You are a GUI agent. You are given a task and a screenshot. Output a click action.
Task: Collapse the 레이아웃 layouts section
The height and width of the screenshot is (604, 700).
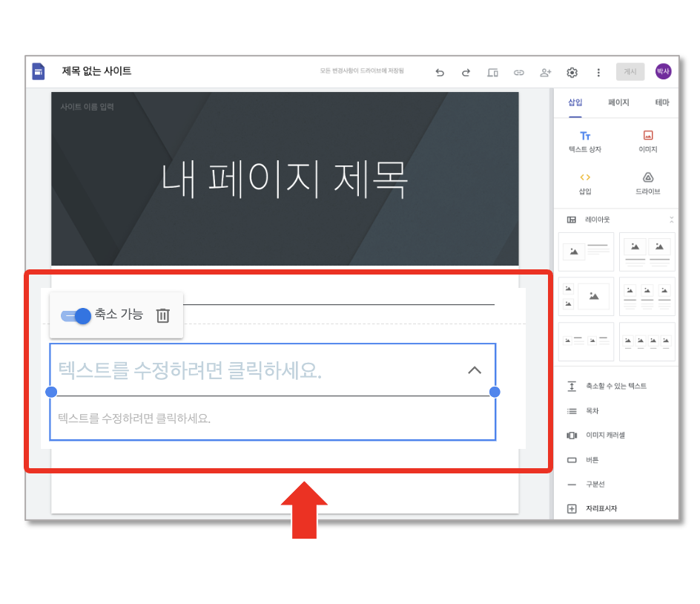tap(671, 220)
